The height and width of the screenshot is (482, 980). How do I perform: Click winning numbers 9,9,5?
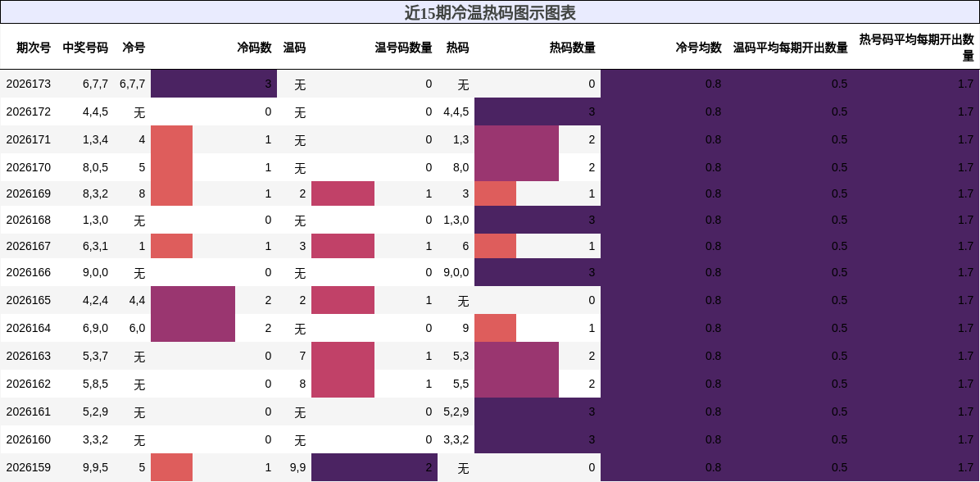coord(96,467)
